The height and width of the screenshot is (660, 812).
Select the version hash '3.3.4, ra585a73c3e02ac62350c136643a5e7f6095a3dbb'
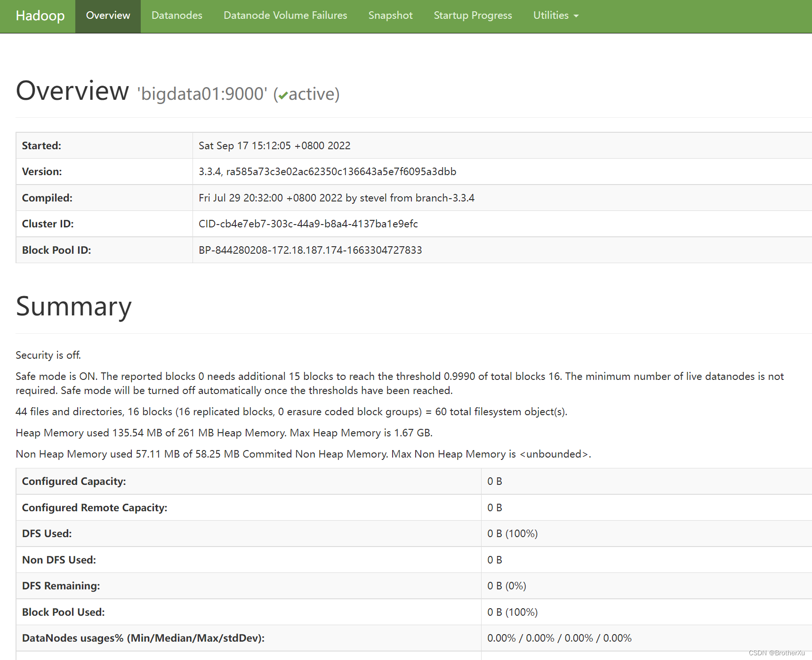[327, 171]
